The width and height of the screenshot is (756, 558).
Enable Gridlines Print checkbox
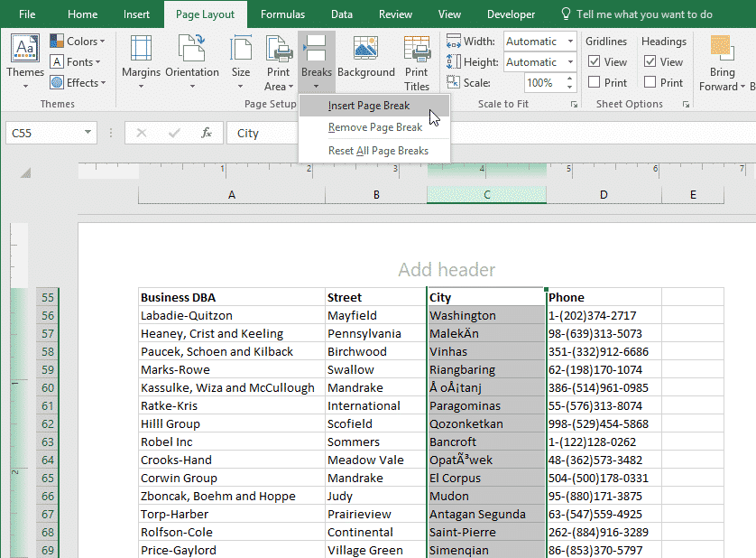594,82
